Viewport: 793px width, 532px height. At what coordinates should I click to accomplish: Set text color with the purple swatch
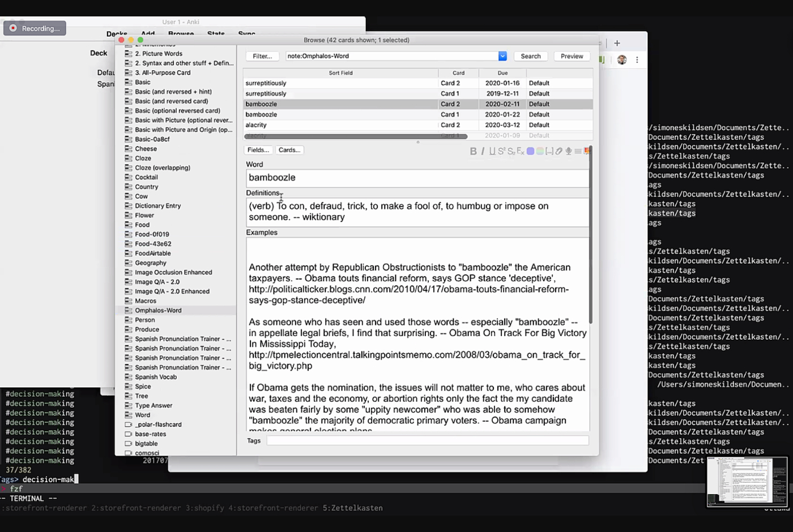click(530, 151)
